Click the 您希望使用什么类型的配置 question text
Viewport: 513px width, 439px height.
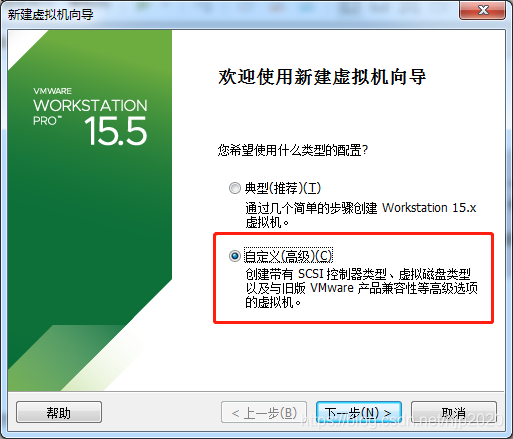tap(293, 150)
